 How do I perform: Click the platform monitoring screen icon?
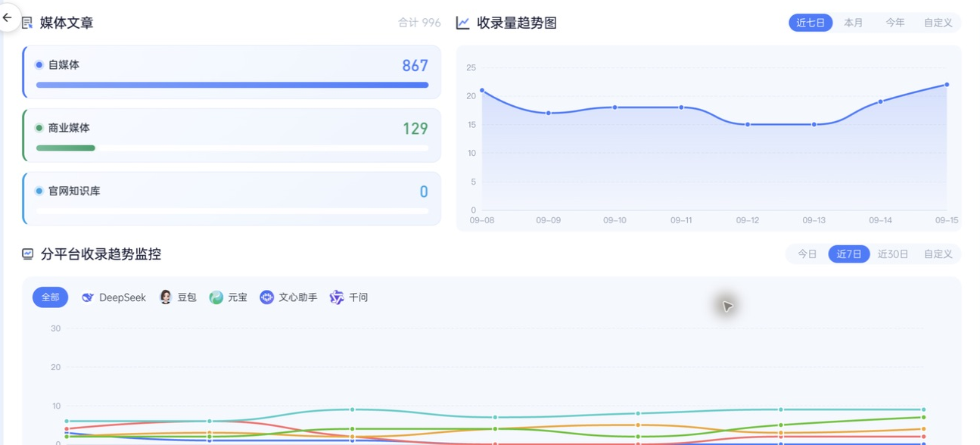click(x=27, y=254)
